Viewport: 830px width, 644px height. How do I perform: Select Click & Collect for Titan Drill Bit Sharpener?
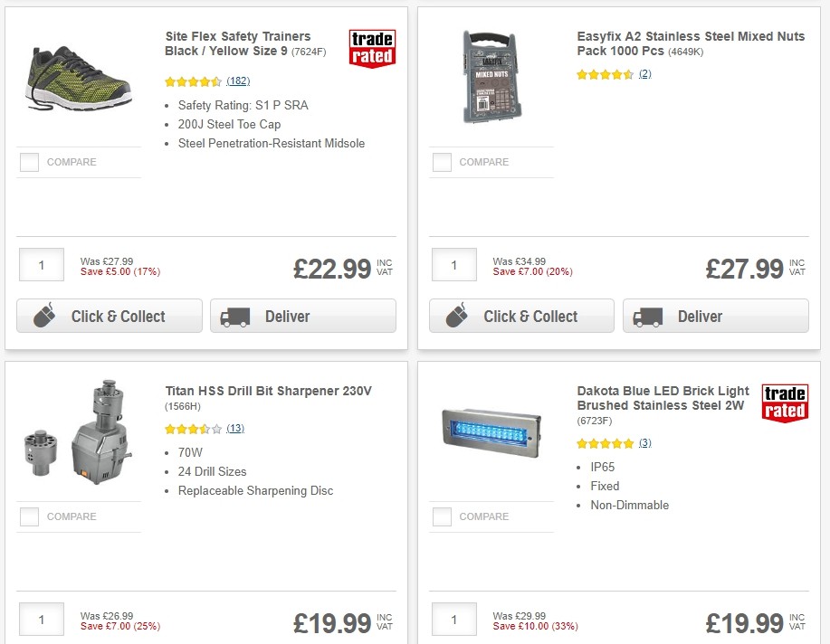pos(109,642)
